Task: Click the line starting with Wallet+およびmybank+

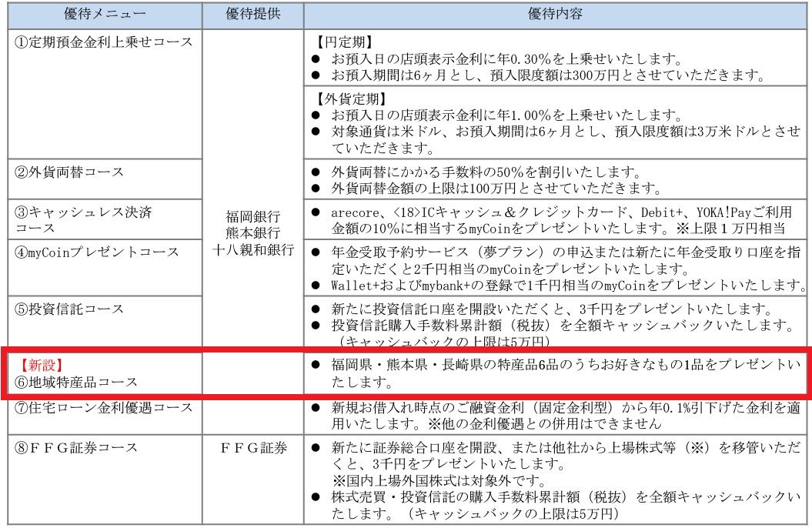Action: (569, 286)
